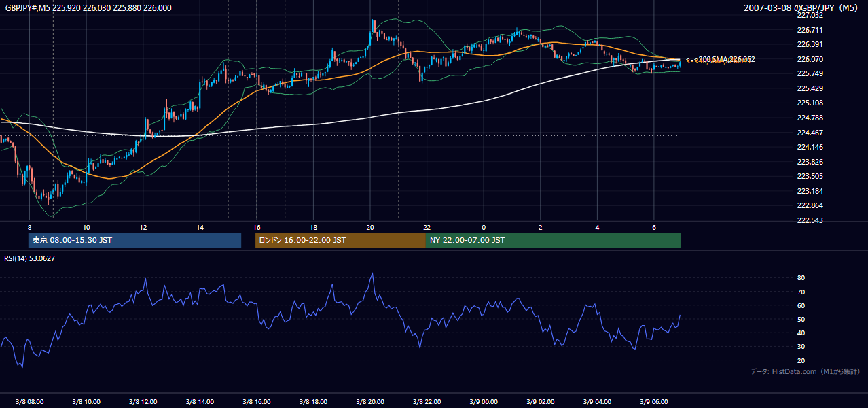Click price axis label 222.543
Screen dimensions: 868x408
point(809,220)
